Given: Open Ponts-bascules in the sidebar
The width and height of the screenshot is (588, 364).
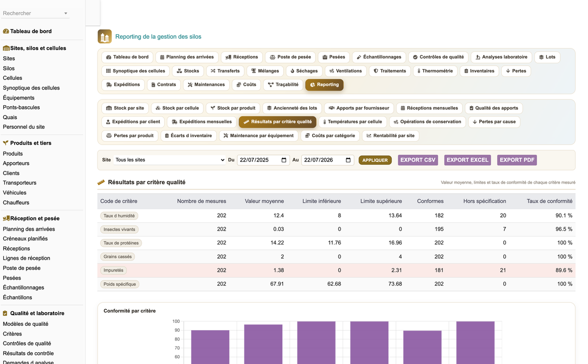Looking at the screenshot, I should 22,107.
